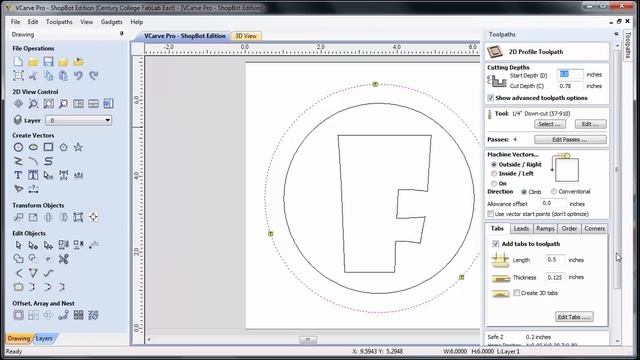Select the Draw Rectangle tool

pyautogui.click(x=48, y=147)
